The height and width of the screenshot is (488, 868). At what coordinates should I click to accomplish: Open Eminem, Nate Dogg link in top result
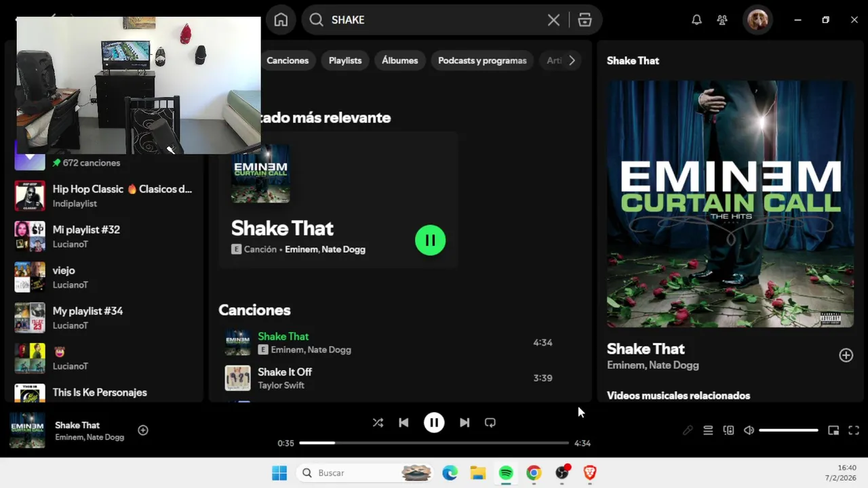325,249
